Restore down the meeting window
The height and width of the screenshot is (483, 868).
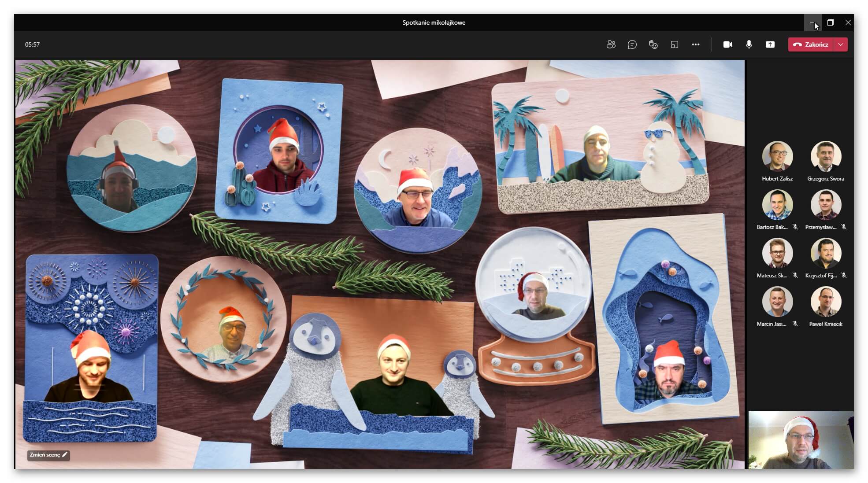(830, 22)
